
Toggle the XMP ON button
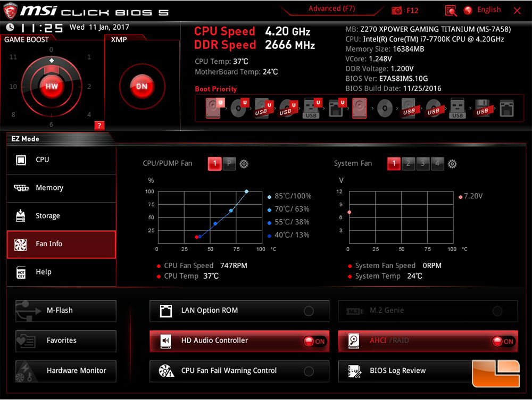(142, 86)
